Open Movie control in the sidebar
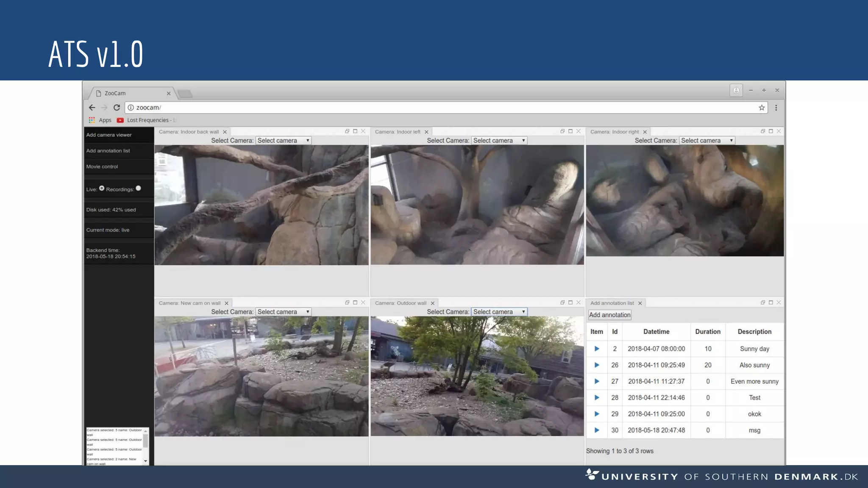The image size is (868, 488). coord(102,166)
